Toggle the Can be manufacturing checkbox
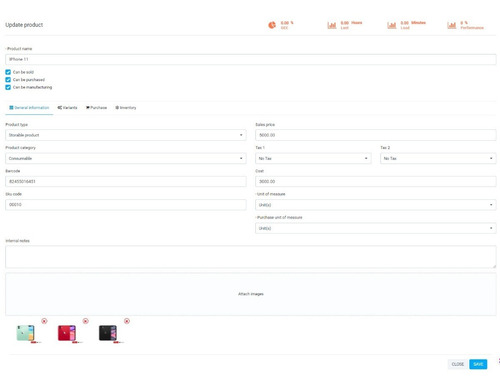 click(x=8, y=87)
